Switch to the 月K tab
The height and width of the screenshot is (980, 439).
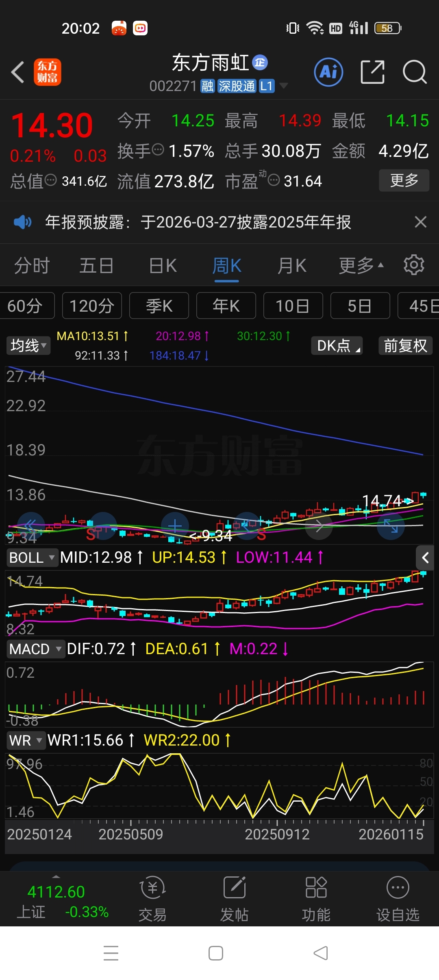pos(292,266)
